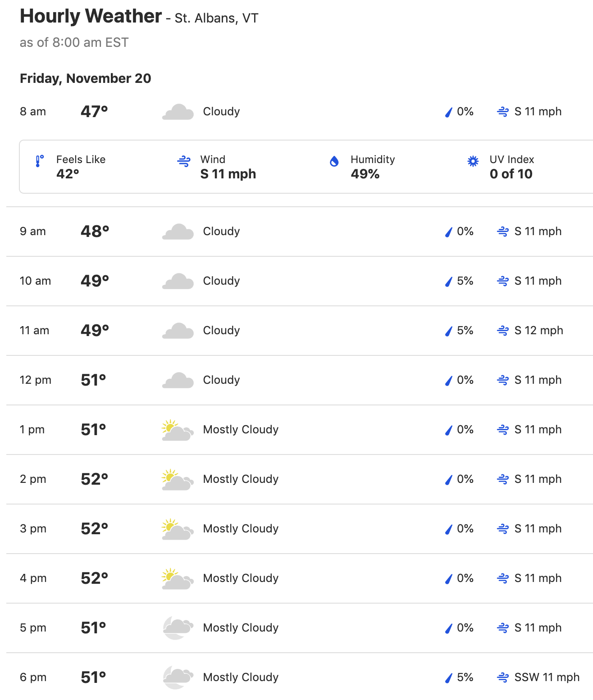Expand the 3 pm hourly forecast row
The width and height of the screenshot is (593, 700).
(300, 529)
